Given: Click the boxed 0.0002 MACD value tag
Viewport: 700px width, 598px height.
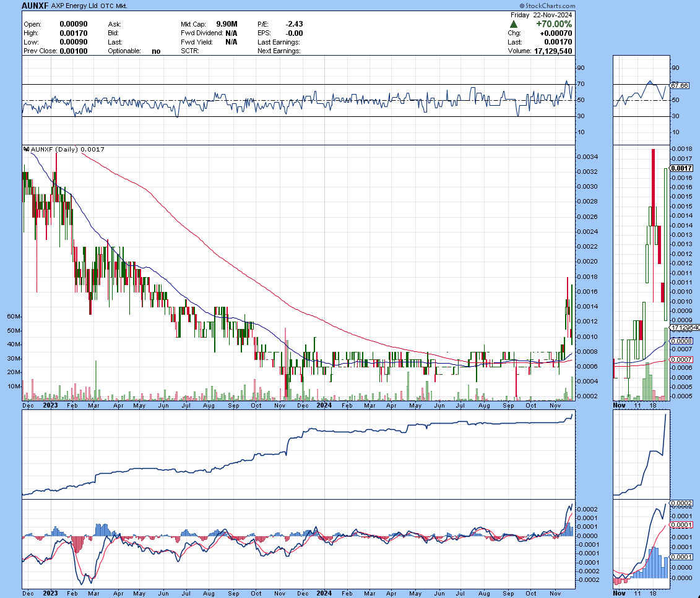Looking at the screenshot, I should point(681,503).
